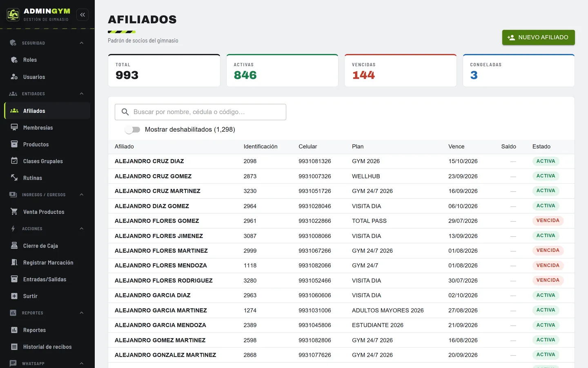Click identification 1118
This screenshot has width=588, height=368.
(x=250, y=265)
